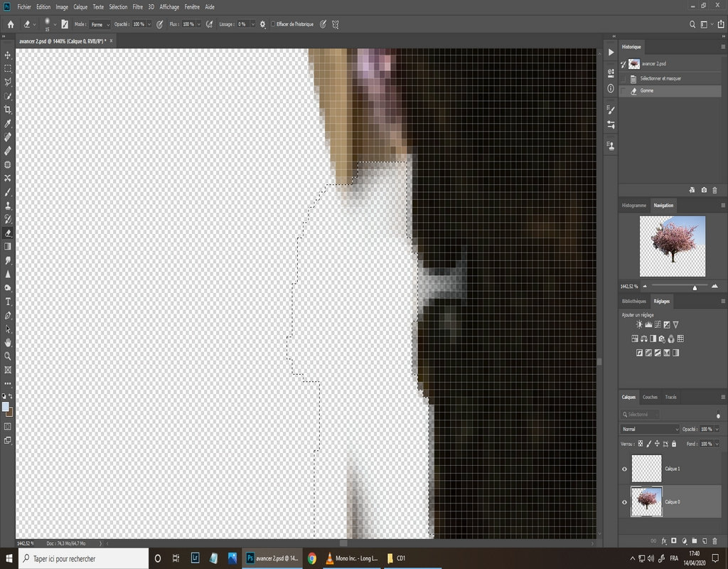Select the Eraser tool in left toolbar
This screenshot has height=569, width=728.
(8, 233)
